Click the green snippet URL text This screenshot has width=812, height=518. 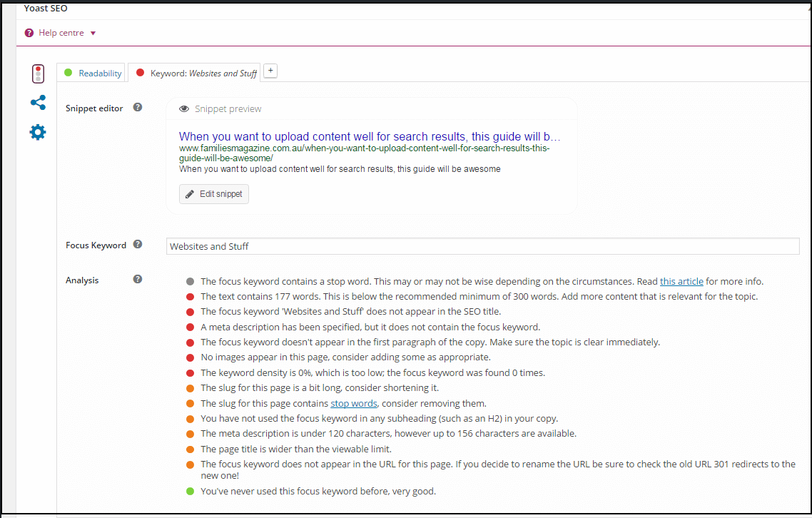pyautogui.click(x=364, y=153)
